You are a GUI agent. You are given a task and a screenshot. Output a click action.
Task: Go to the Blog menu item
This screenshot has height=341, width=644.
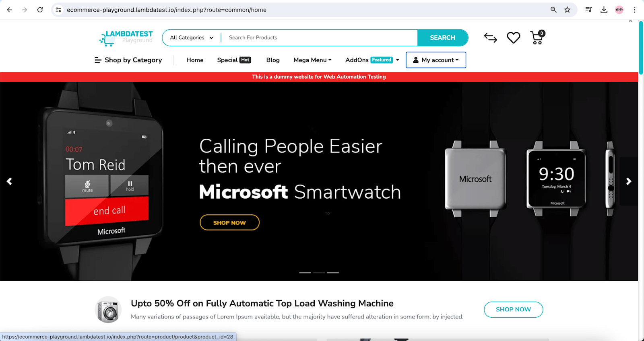[273, 60]
